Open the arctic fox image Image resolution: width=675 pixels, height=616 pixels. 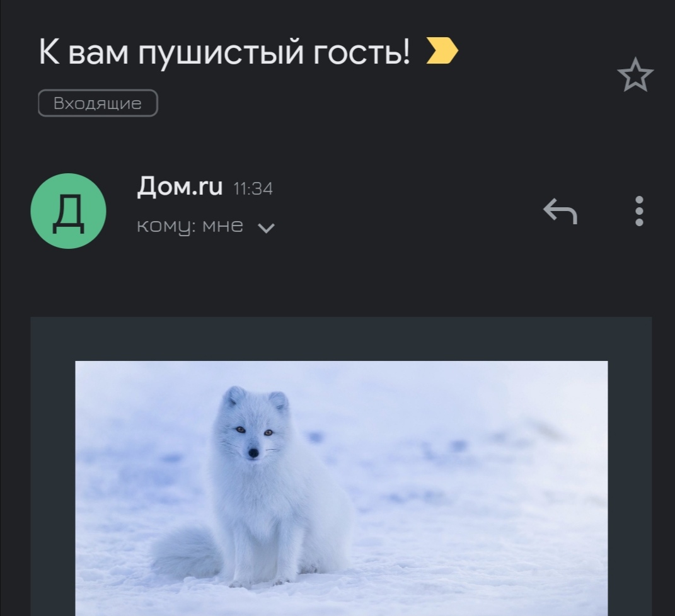pos(342,488)
